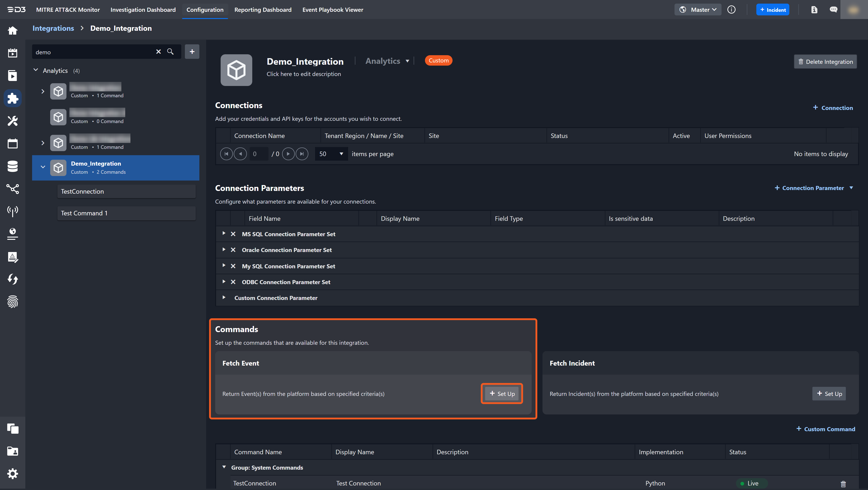
Task: Open settings gear at sidebar bottom
Action: (x=12, y=473)
